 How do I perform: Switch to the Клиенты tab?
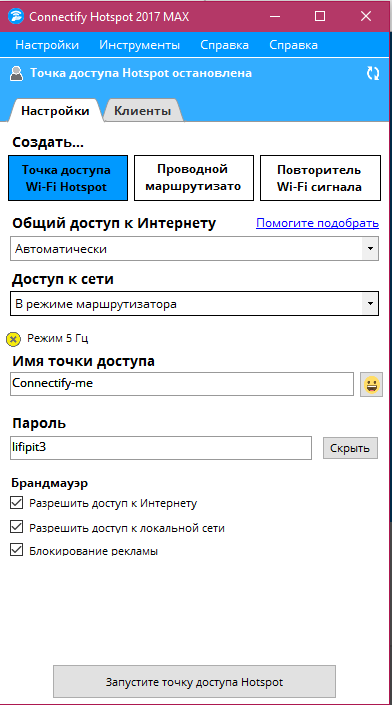click(143, 111)
